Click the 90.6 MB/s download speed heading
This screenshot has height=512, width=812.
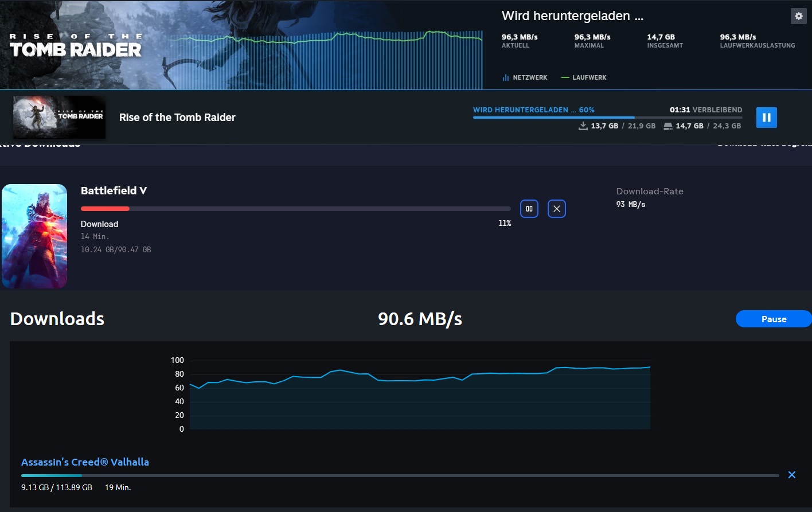pos(420,319)
